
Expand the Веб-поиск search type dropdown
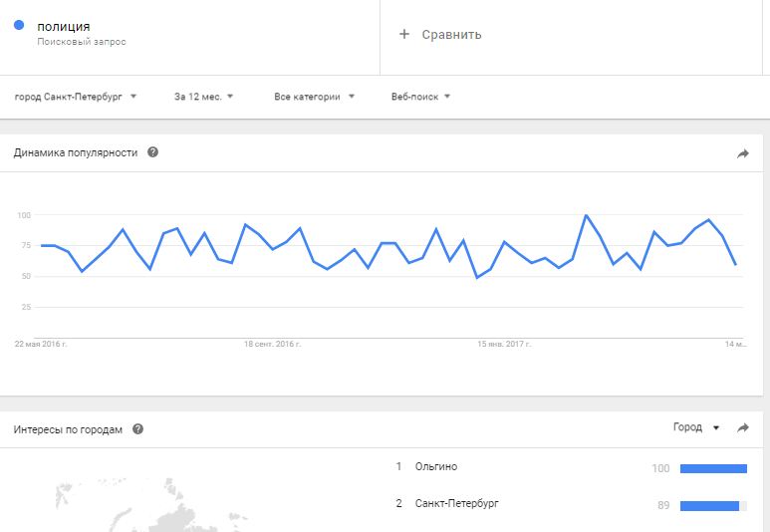[420, 97]
